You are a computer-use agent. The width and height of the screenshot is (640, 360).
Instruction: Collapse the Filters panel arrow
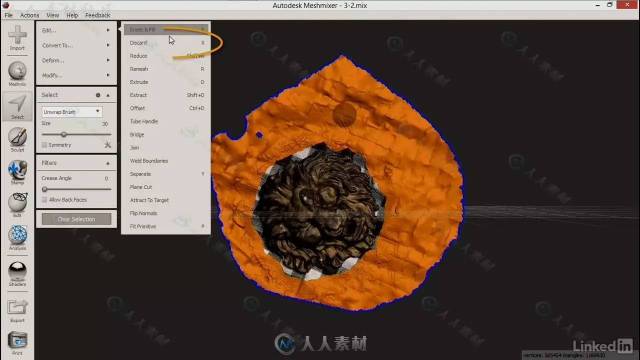[x=108, y=163]
